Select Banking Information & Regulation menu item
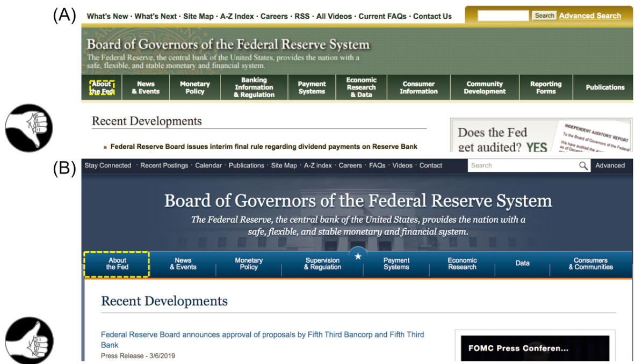 [254, 88]
